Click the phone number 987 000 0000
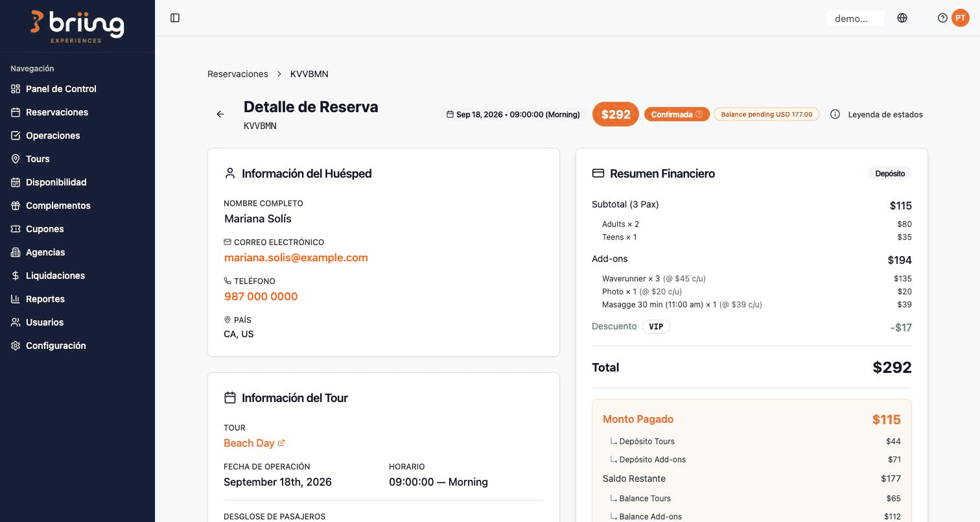 (261, 296)
